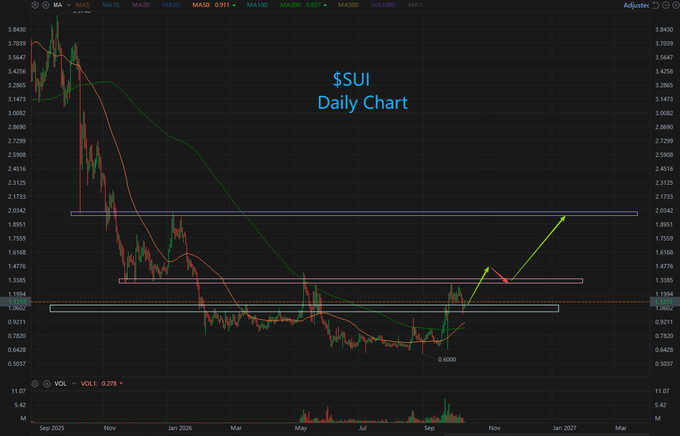Click the Jul date axis label

tap(362, 428)
